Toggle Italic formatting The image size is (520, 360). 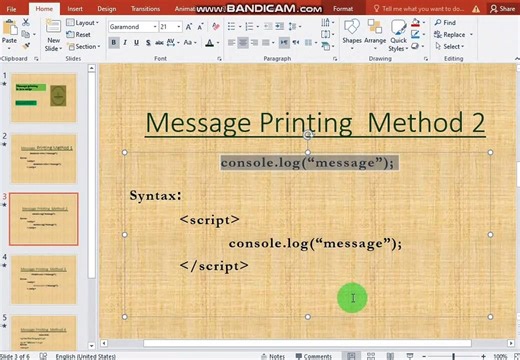click(125, 43)
